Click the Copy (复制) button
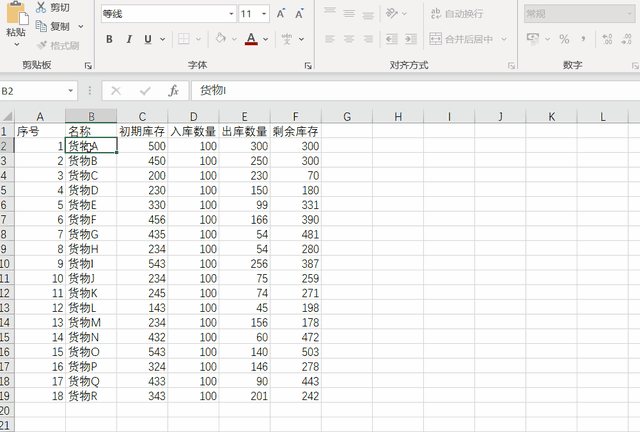Viewport: 640px width, 432px height. pyautogui.click(x=53, y=27)
